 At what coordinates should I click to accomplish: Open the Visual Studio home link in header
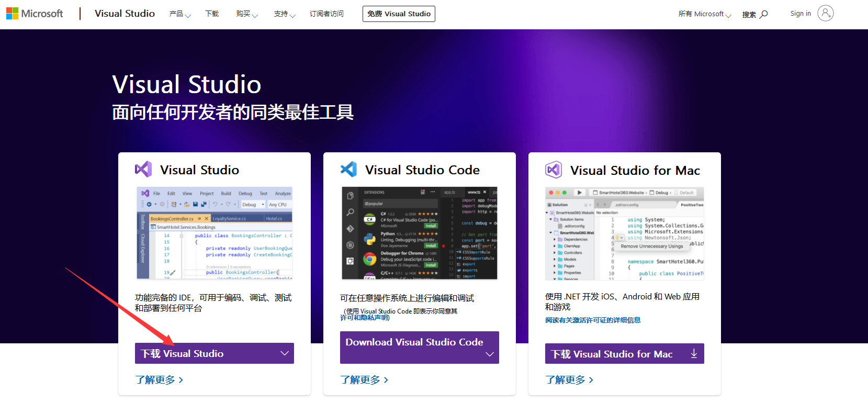point(125,14)
